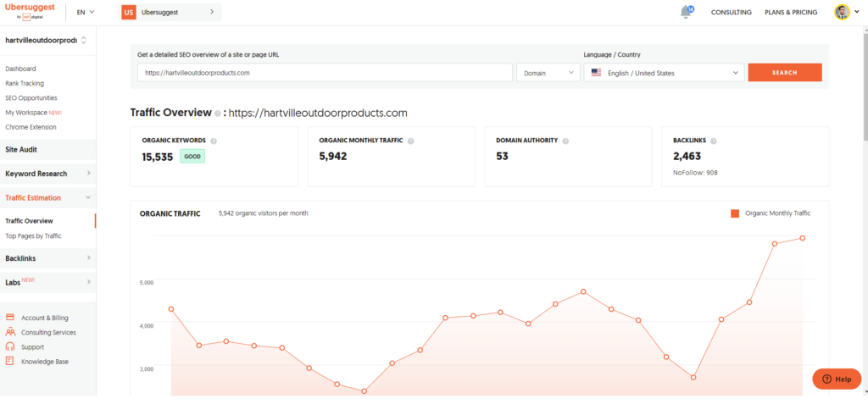Click the first data point on traffic chart
The height and width of the screenshot is (404, 868).
(x=171, y=309)
